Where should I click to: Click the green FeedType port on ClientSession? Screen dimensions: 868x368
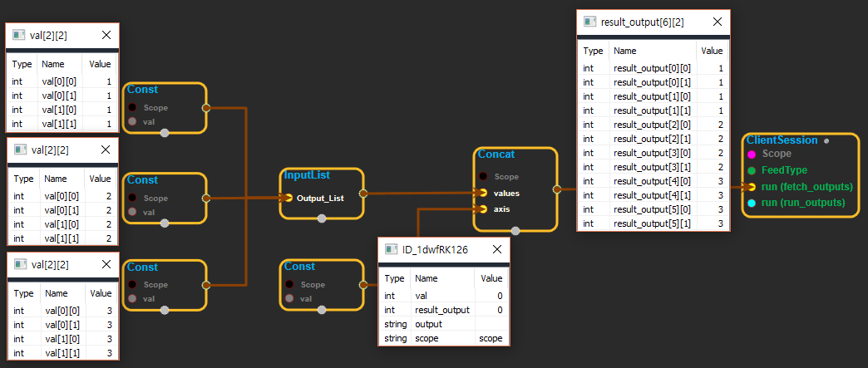[x=751, y=170]
